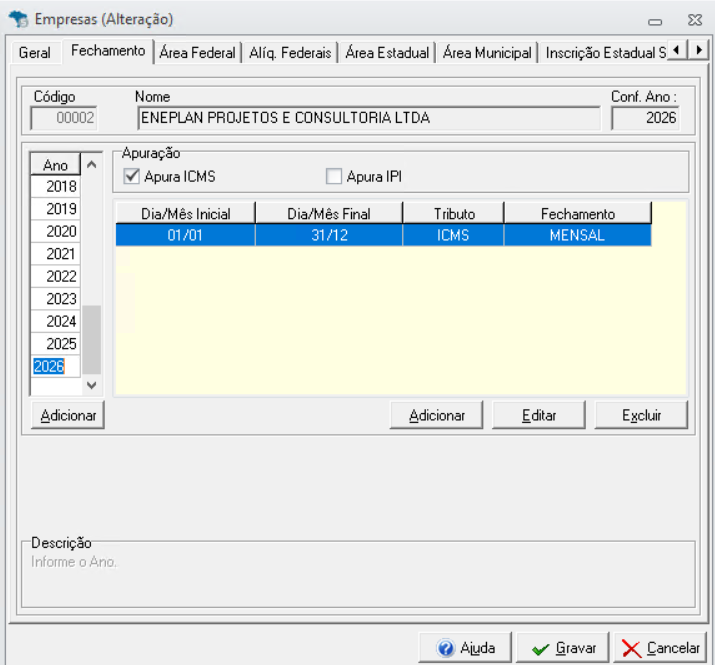Click the Ano list scrollbar thumb
715x665 pixels.
(92, 339)
